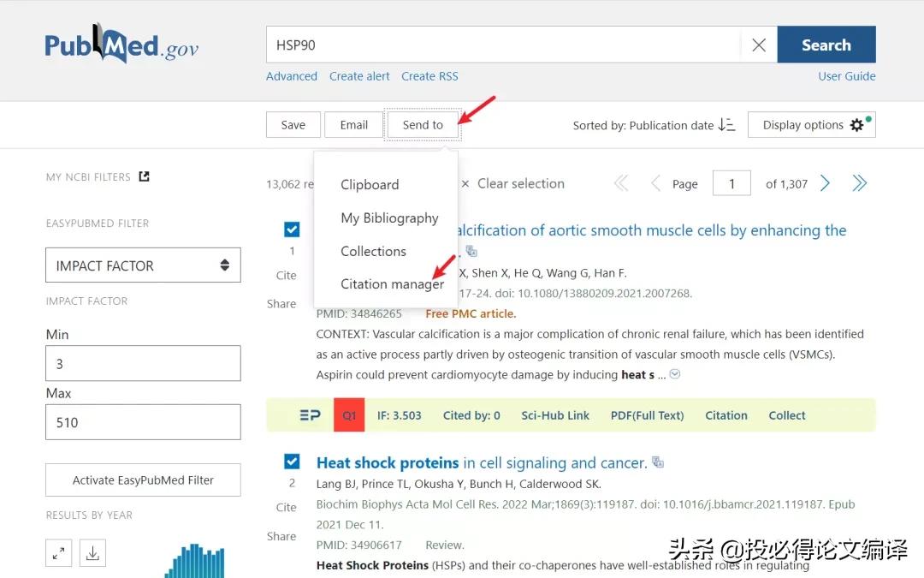Open PDF(Full Text) link
This screenshot has width=924, height=578.
pyautogui.click(x=647, y=415)
